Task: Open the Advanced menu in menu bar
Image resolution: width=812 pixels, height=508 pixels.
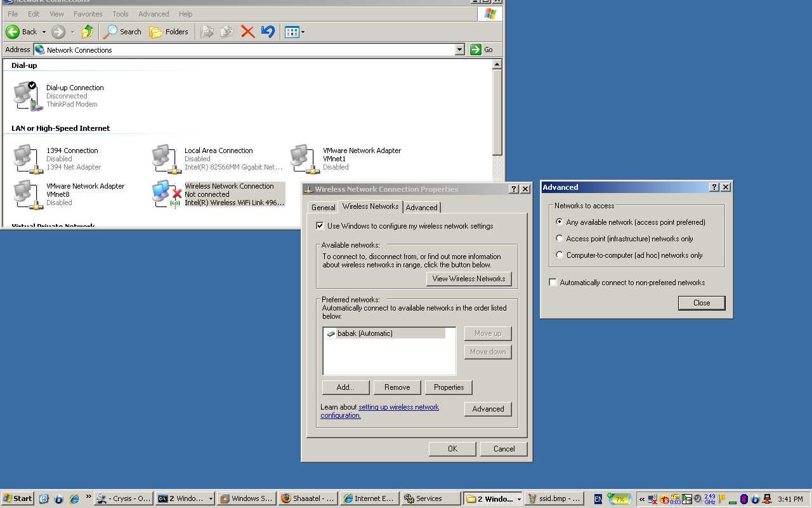Action: click(154, 14)
